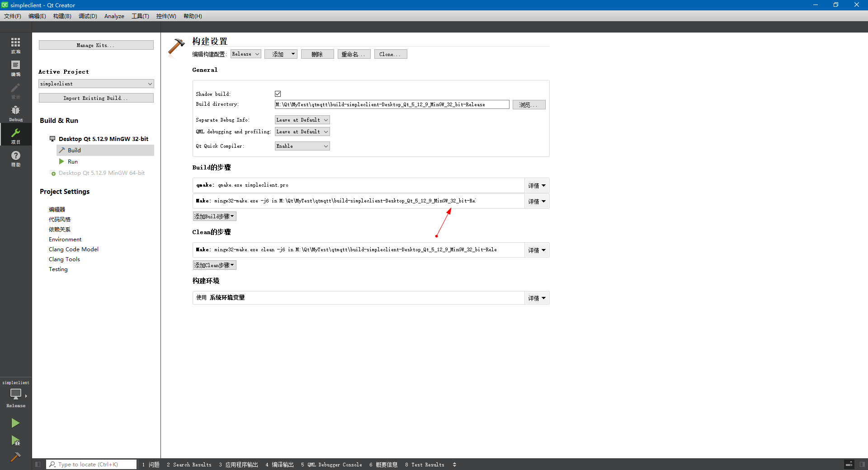The image size is (868, 470).
Task: Toggle the sidebar visibility icon near the locator
Action: [x=38, y=465]
